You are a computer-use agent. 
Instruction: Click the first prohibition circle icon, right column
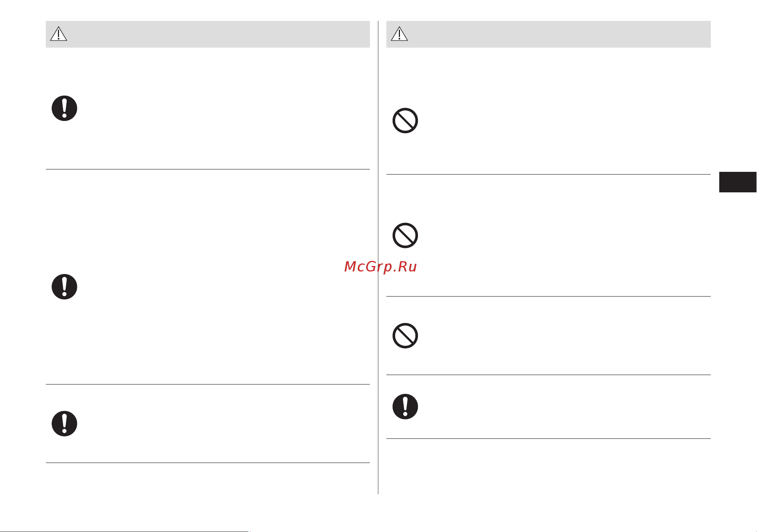(405, 121)
